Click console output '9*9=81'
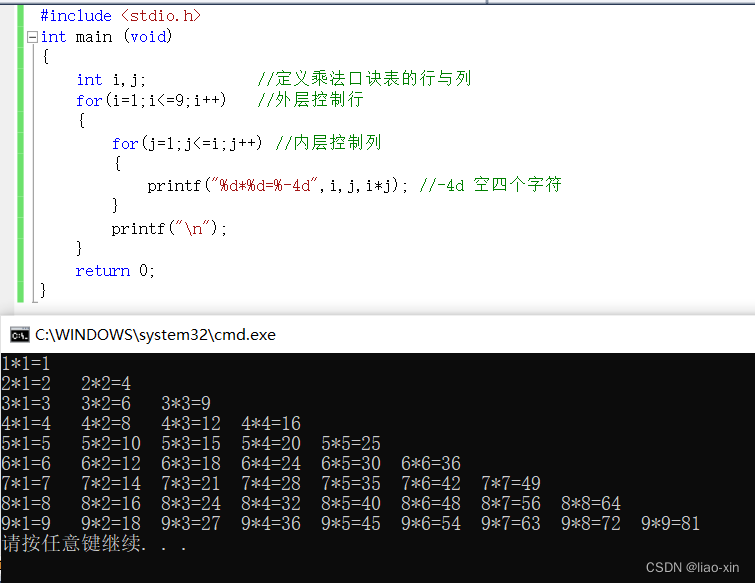755x583 pixels. coord(670,523)
